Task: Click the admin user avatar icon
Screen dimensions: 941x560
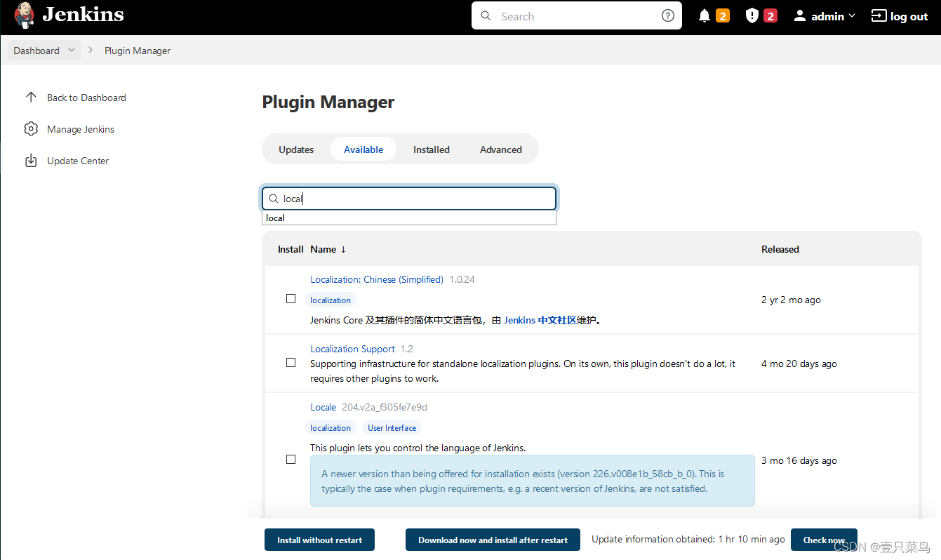Action: coord(799,15)
